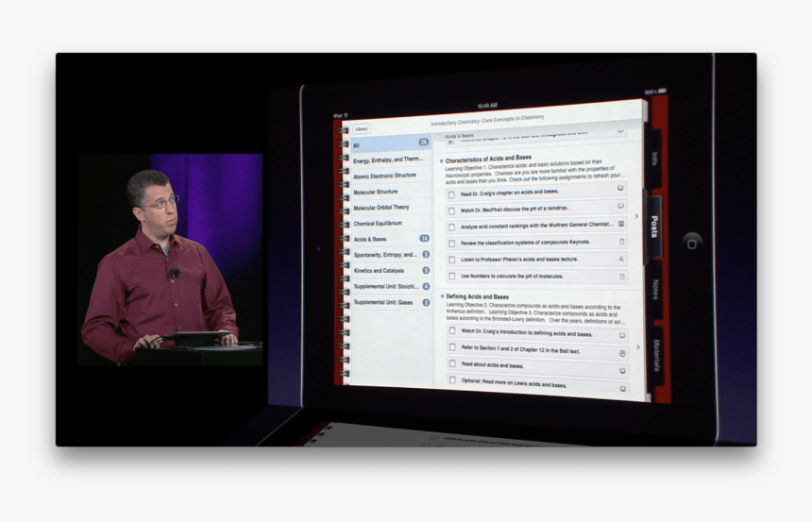Check 'Refer to Section 1 and 2 of Chapter 12'
812x522 pixels.
click(452, 347)
